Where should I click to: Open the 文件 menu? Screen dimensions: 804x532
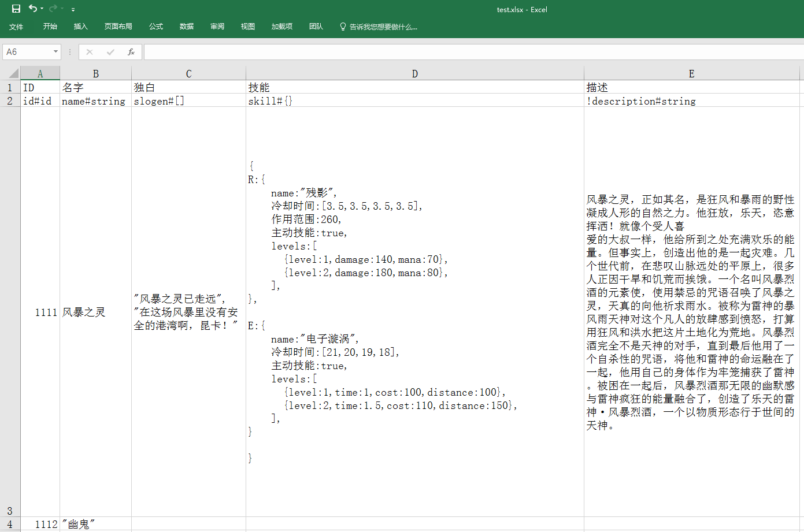coord(16,27)
